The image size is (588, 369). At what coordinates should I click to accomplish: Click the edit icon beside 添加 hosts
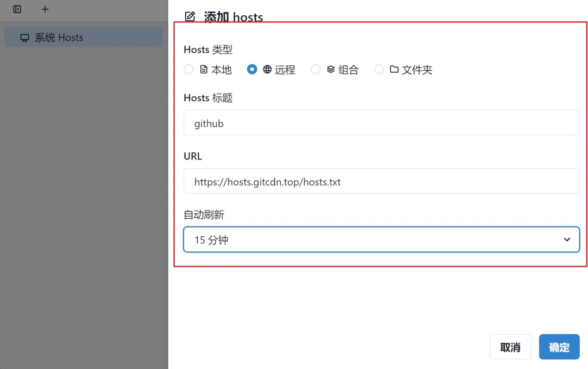[x=190, y=16]
